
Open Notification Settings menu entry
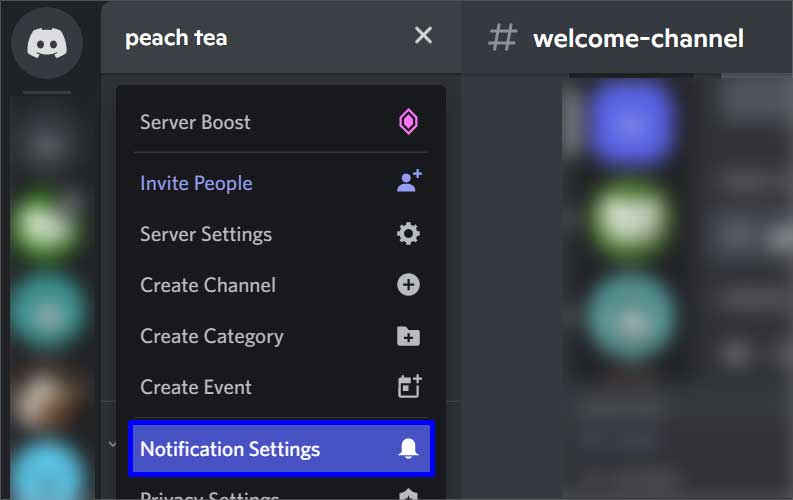pyautogui.click(x=281, y=449)
